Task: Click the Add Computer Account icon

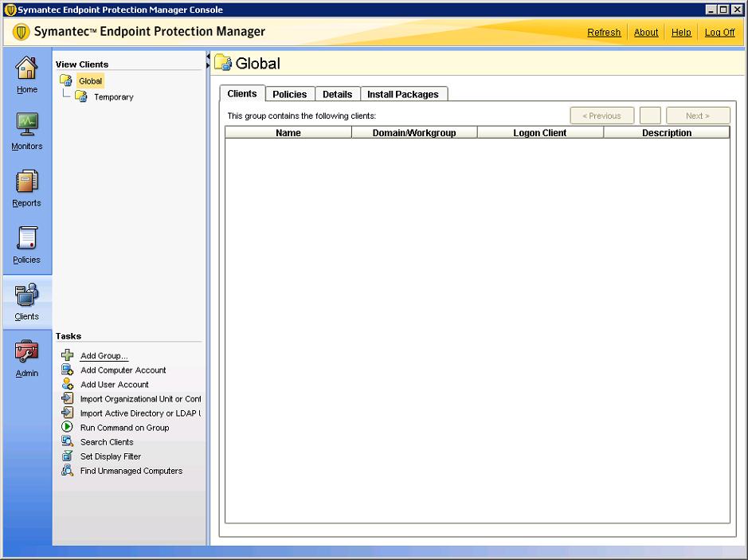Action: [67, 370]
